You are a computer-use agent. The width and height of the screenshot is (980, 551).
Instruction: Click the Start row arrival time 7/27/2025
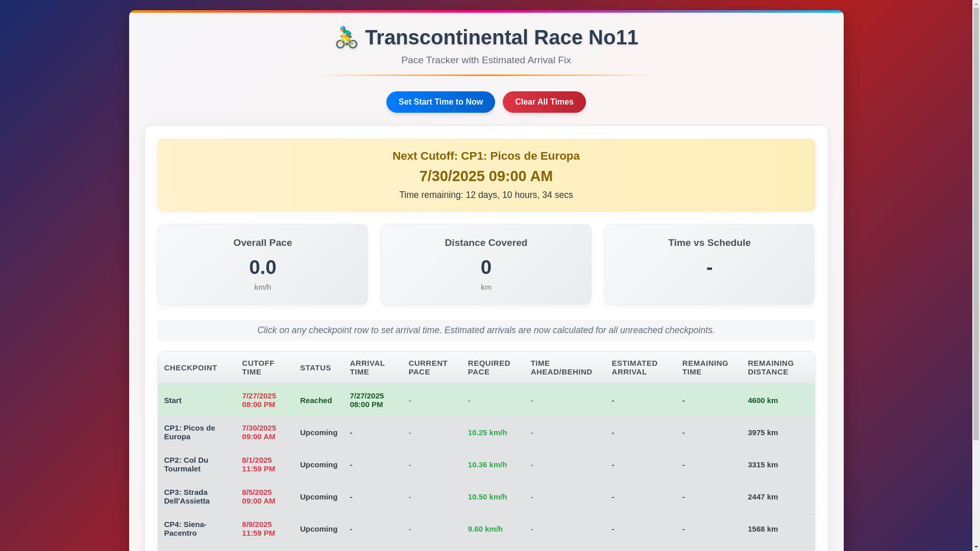(x=366, y=400)
